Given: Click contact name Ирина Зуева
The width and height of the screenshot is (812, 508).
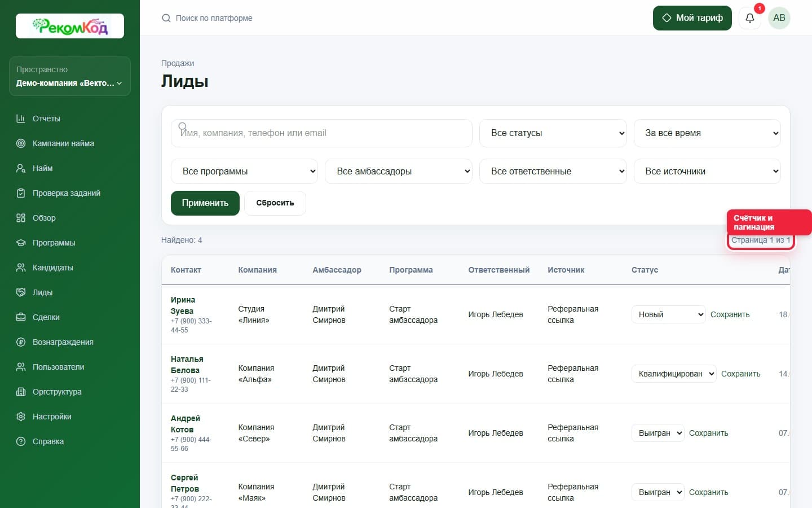Looking at the screenshot, I should coord(183,305).
